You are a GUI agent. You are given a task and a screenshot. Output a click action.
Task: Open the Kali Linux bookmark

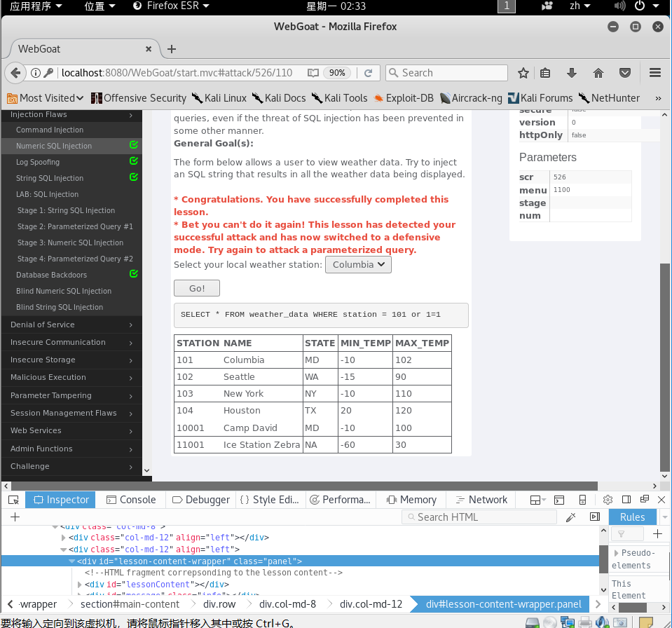[219, 98]
